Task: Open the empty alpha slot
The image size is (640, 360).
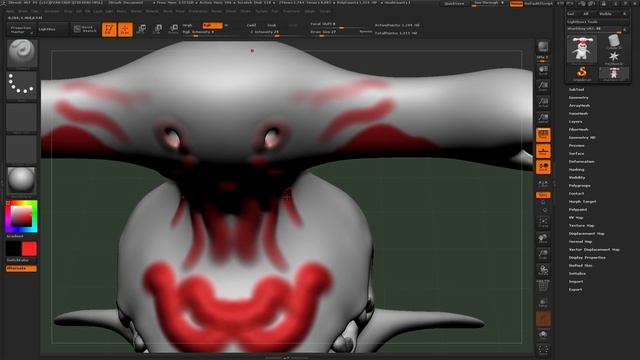Action: tap(22, 118)
